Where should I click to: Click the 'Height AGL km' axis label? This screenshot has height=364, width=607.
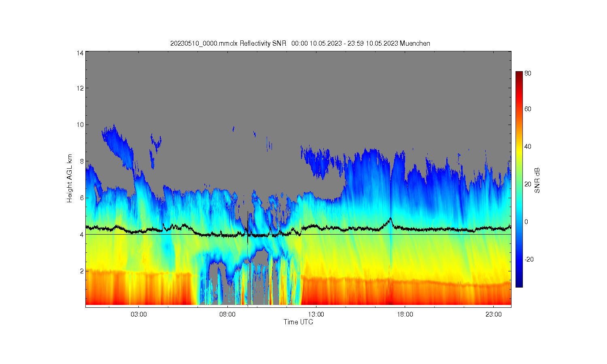coord(70,178)
